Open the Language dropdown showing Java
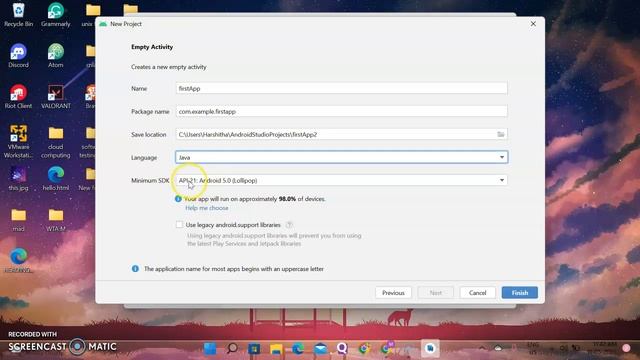640x360 pixels. (x=342, y=157)
